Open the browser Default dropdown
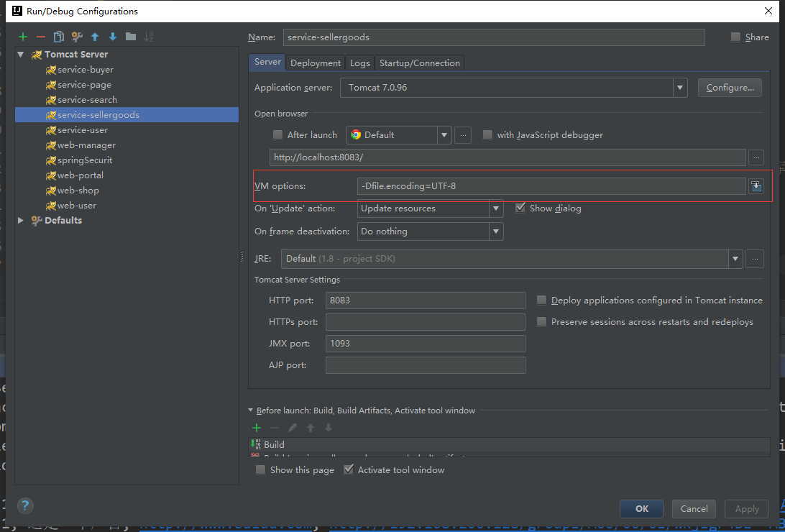The height and width of the screenshot is (532, 785). pos(444,135)
